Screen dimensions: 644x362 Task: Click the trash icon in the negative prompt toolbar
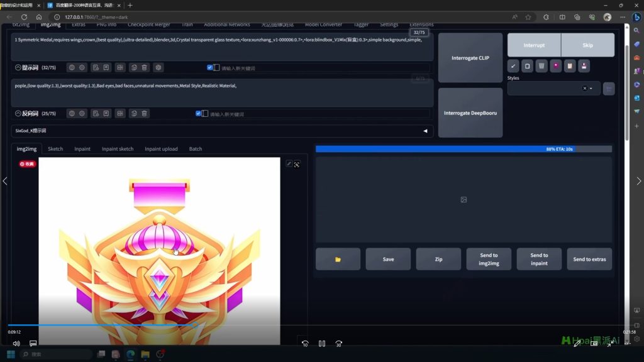tap(145, 114)
